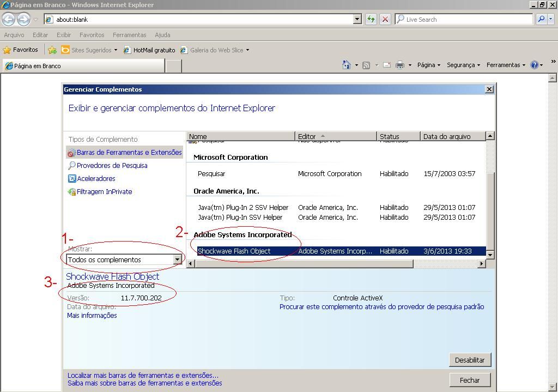Open the Print button dropdown arrow

(x=410, y=65)
